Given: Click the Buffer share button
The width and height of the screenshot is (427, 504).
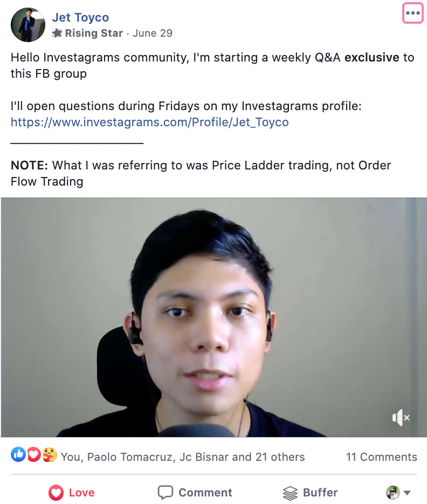Looking at the screenshot, I should click(x=310, y=493).
